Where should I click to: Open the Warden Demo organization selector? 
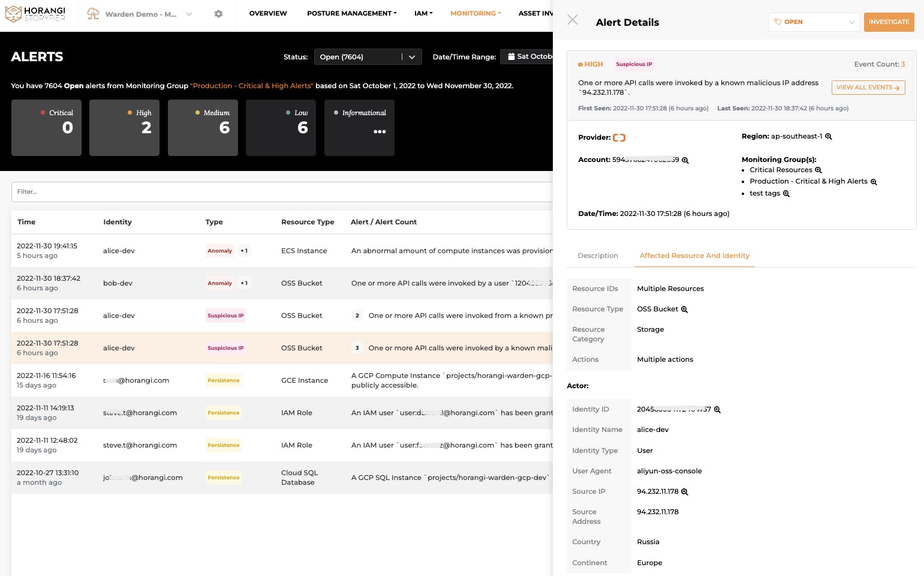140,14
